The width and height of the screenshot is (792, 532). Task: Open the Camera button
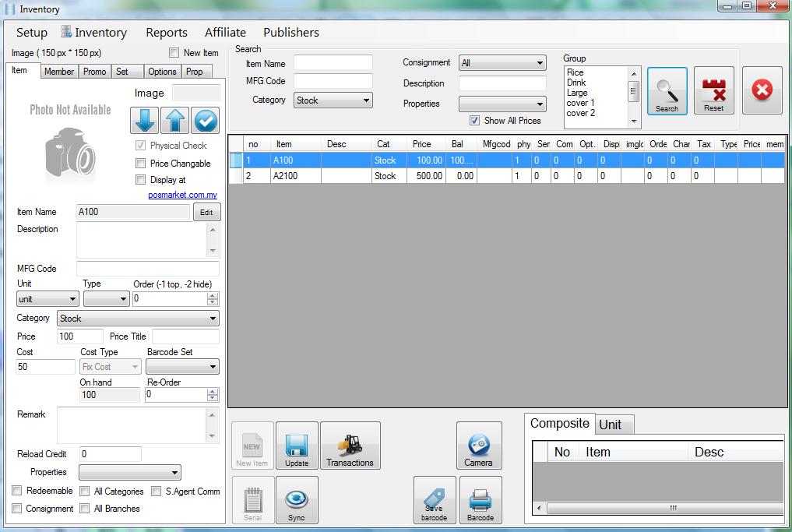pyautogui.click(x=478, y=447)
